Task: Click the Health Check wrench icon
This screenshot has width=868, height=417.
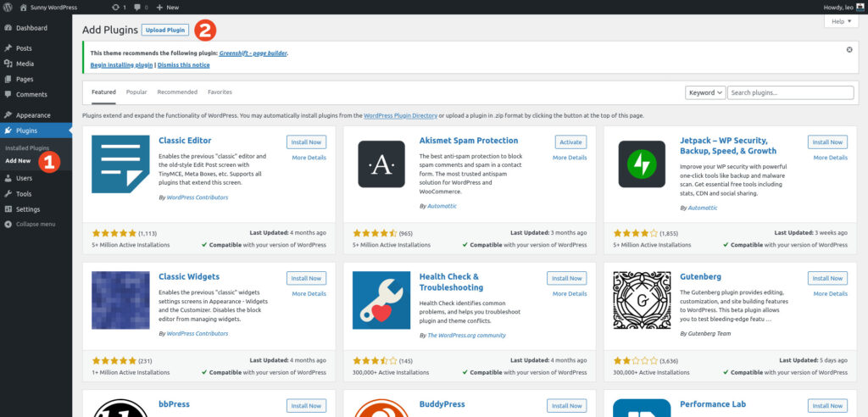Action: click(381, 300)
